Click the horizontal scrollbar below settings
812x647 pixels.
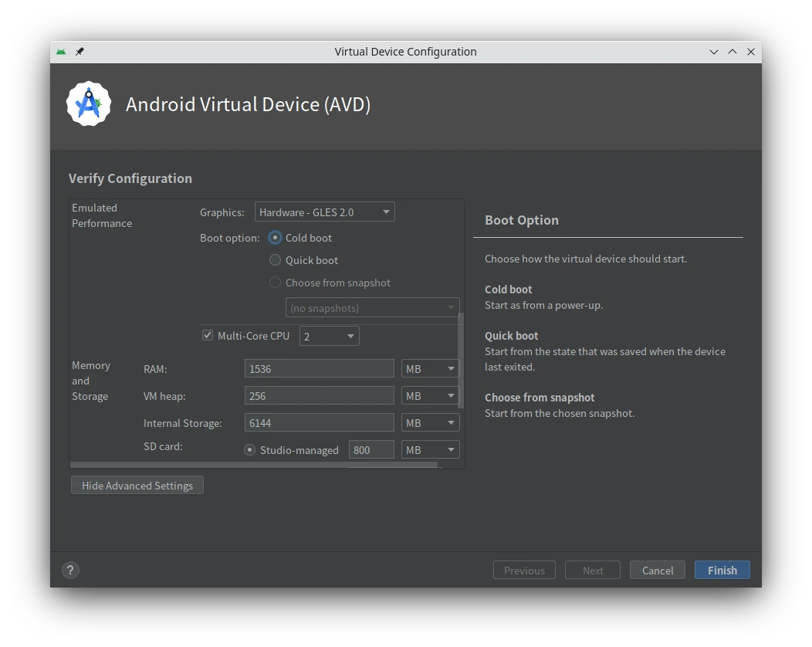point(253,465)
